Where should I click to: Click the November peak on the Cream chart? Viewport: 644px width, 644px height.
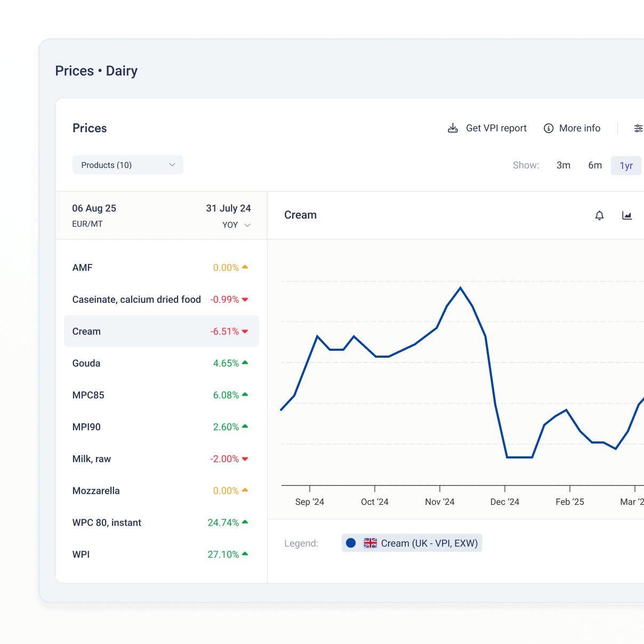click(x=460, y=288)
